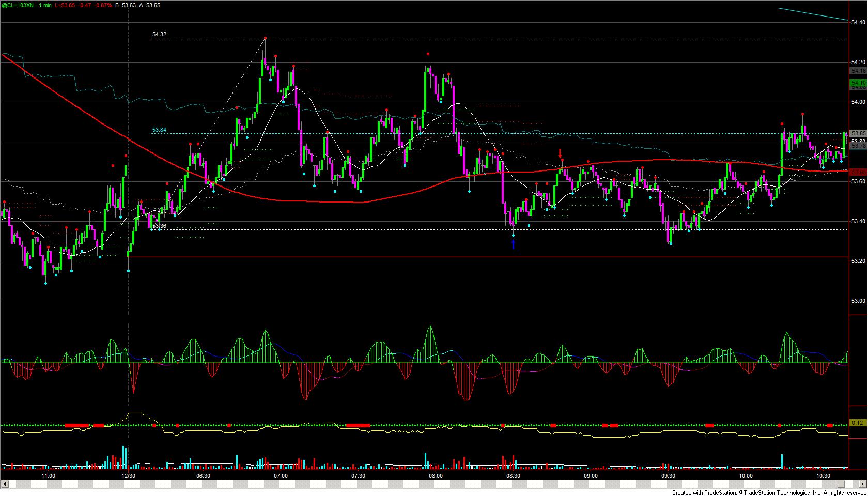This screenshot has height=496, width=868.
Task: Click the cyan 53.84 level label
Action: [x=159, y=130]
